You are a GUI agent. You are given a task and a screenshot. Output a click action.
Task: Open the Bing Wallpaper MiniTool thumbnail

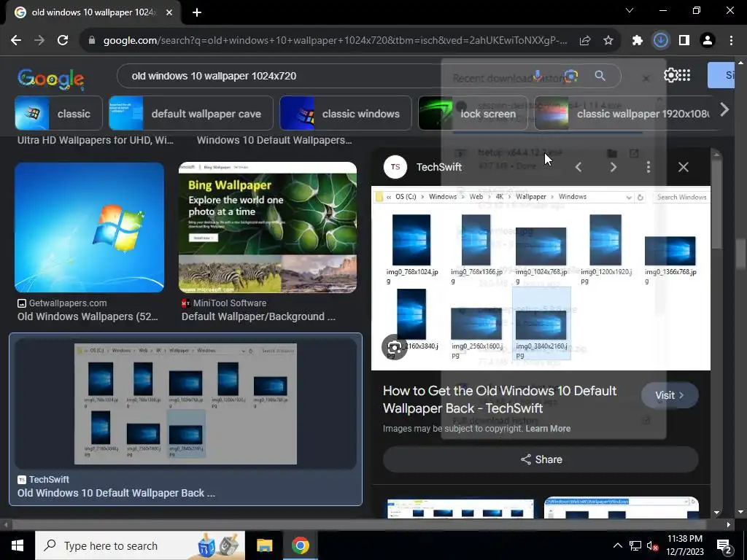click(268, 227)
